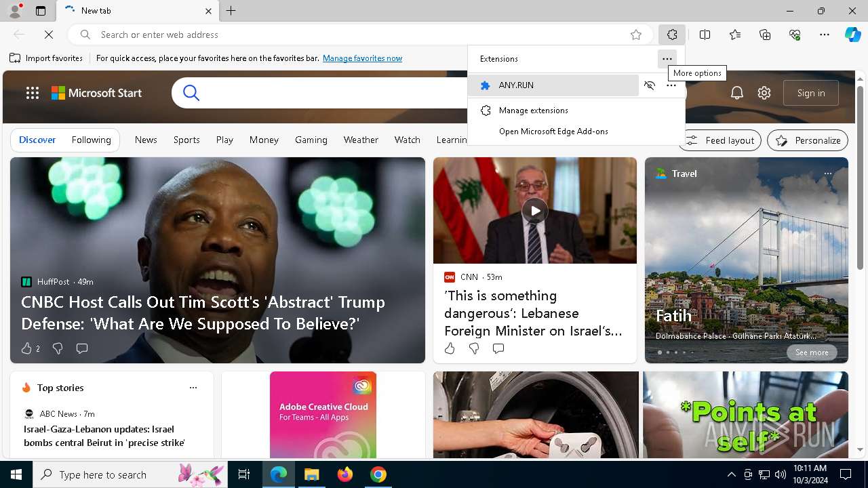Dislike the CNN Lebanese minister story

tap(474, 348)
